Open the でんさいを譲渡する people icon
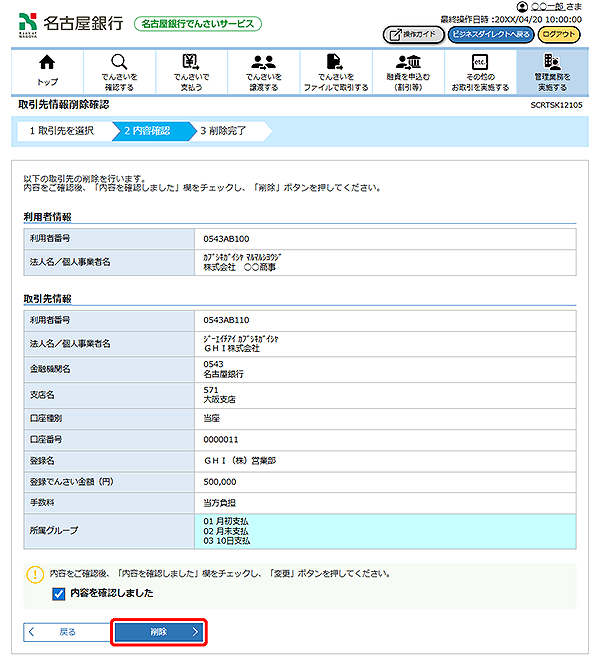Screen dimensions: 600x660 point(264,63)
